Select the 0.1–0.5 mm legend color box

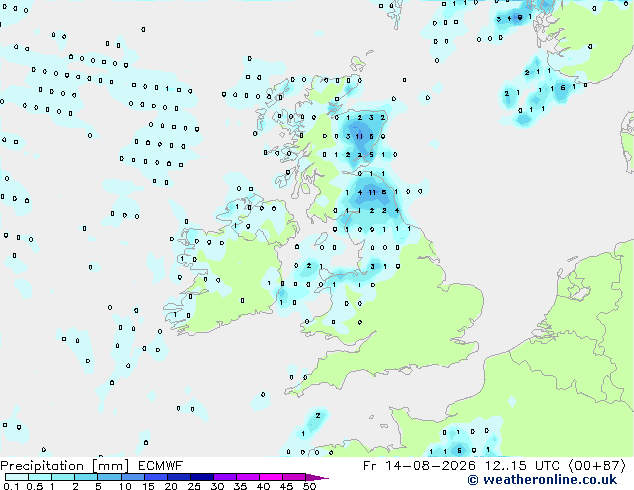[x=17, y=477]
